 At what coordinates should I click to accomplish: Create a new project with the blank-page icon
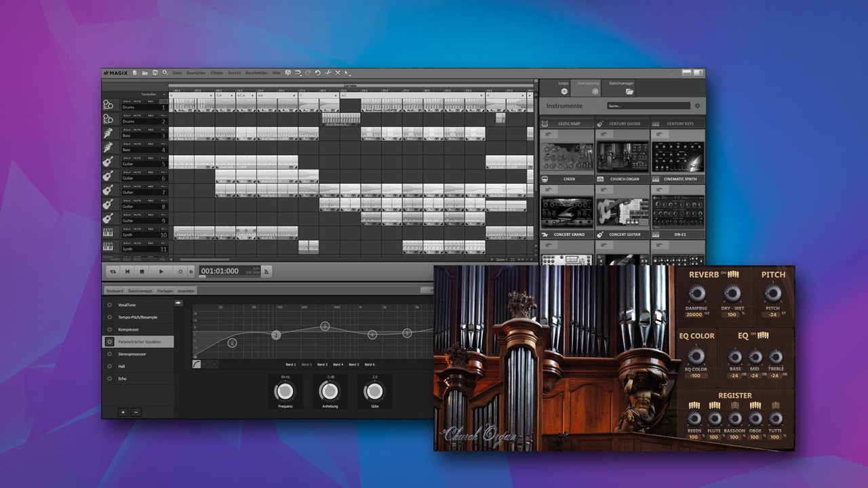134,73
